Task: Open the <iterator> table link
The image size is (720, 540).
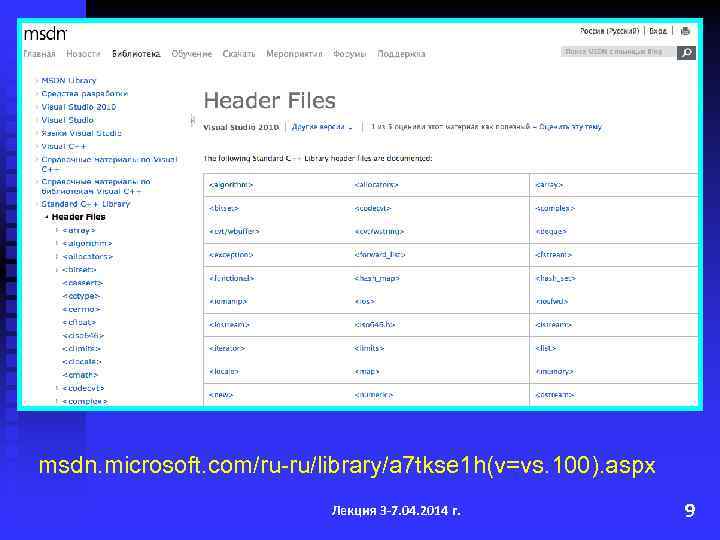Action: click(227, 348)
